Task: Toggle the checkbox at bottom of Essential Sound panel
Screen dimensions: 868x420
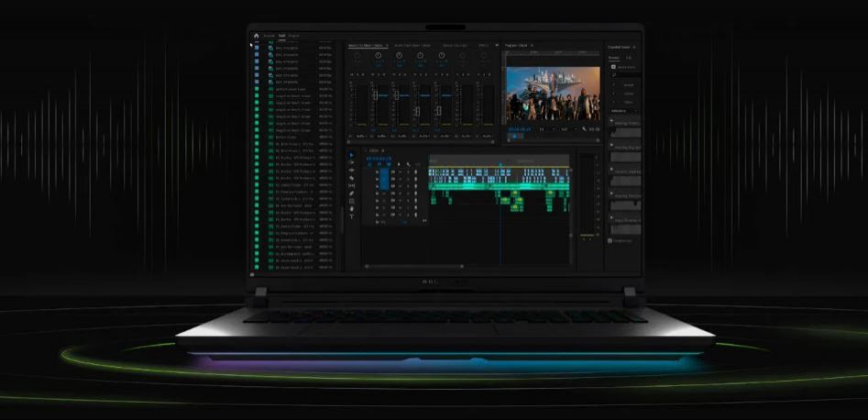Action: 610,240
